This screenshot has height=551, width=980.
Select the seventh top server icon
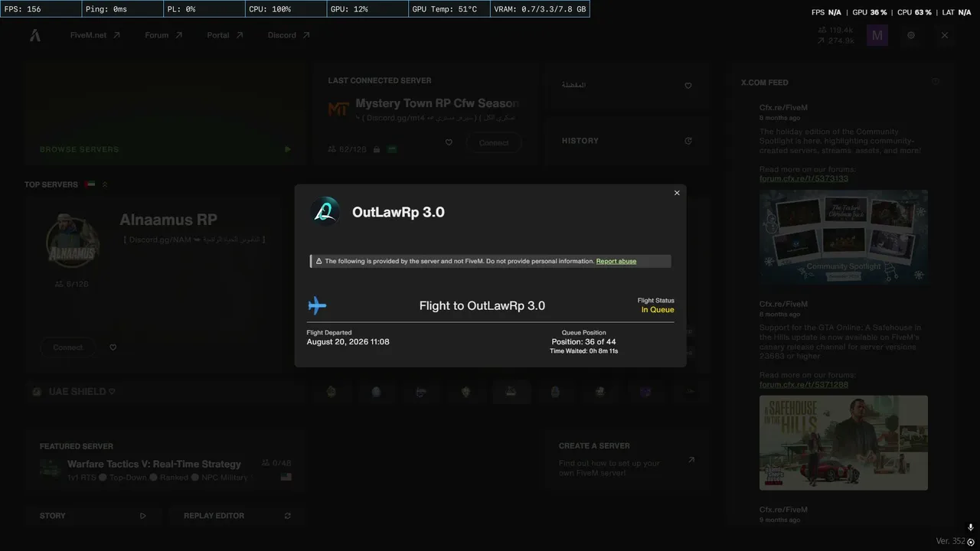coord(600,392)
